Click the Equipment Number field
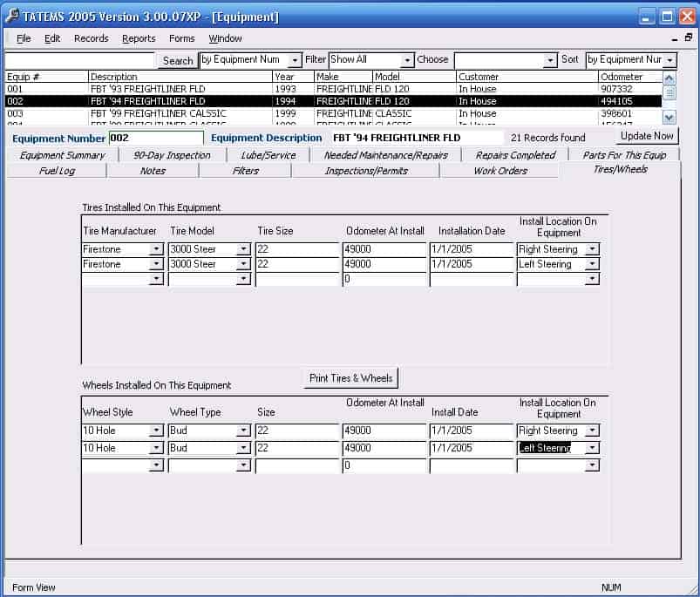Viewport: 700px width, 597px height. [156, 138]
